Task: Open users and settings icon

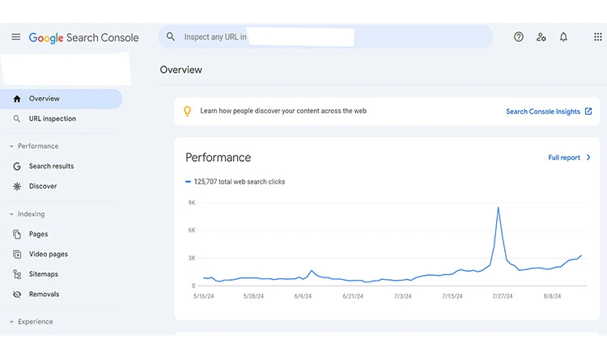Action: click(x=541, y=37)
